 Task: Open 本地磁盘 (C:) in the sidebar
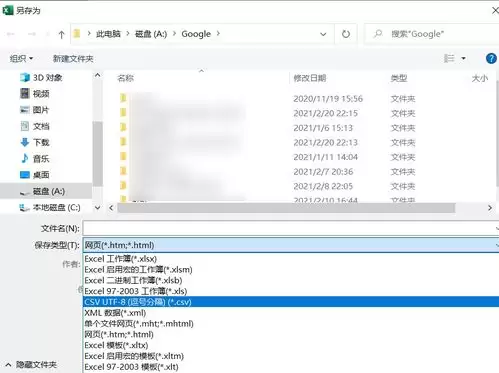50,208
